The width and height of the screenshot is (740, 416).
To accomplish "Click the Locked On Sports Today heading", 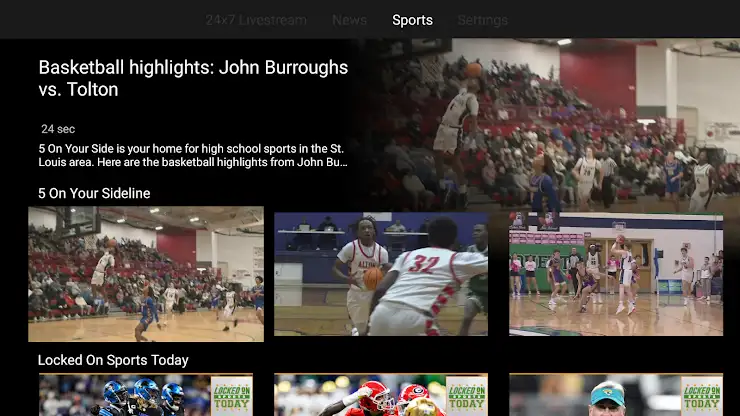I will point(113,360).
